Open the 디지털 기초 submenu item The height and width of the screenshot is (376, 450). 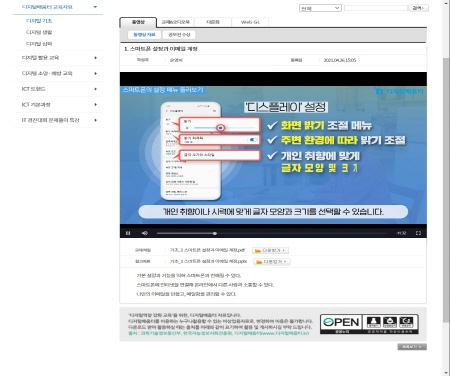click(39, 21)
